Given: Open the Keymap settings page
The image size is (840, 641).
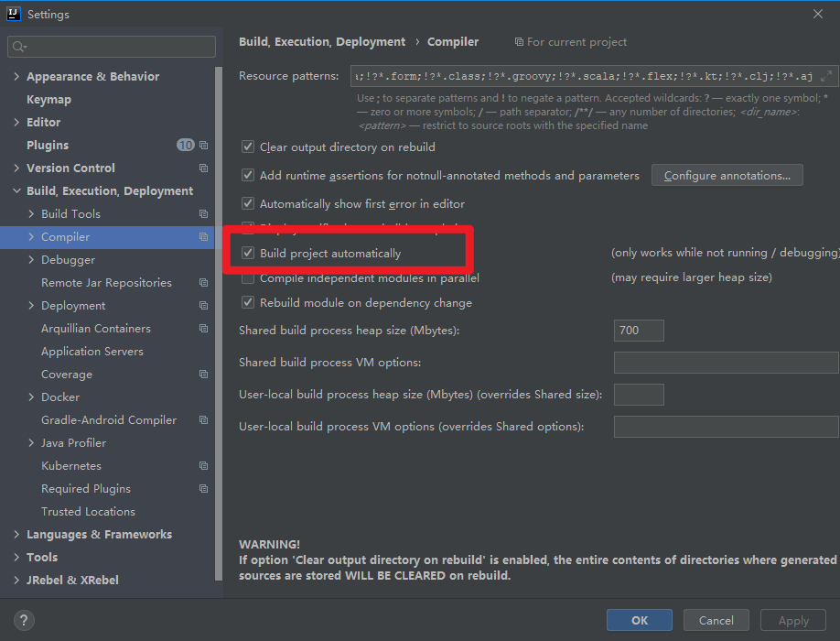Looking at the screenshot, I should 48,100.
